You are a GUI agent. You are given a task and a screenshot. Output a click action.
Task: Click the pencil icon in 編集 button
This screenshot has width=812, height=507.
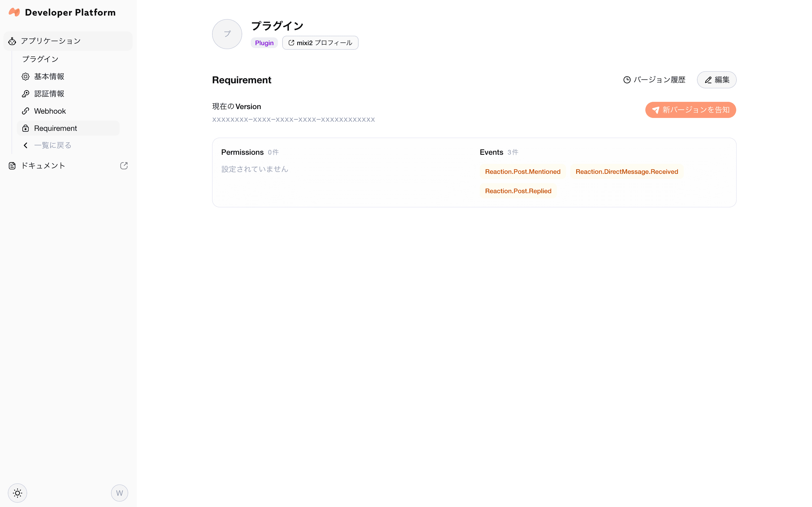(x=708, y=80)
